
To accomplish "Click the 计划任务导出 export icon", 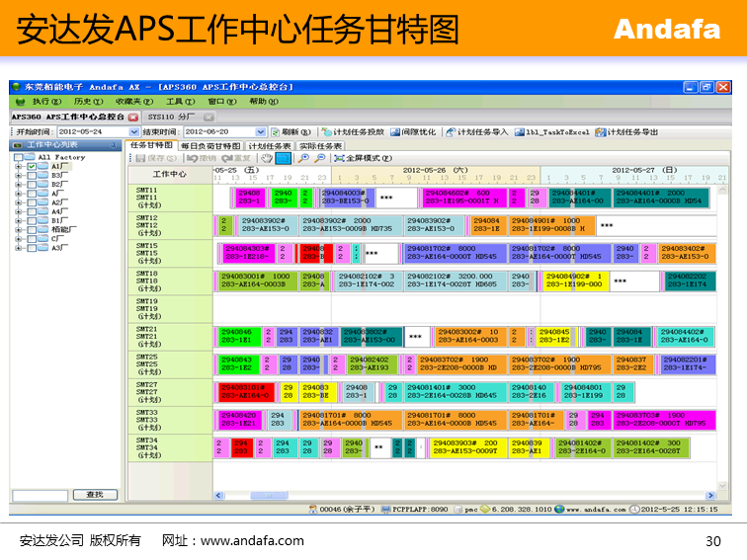I will coord(601,131).
